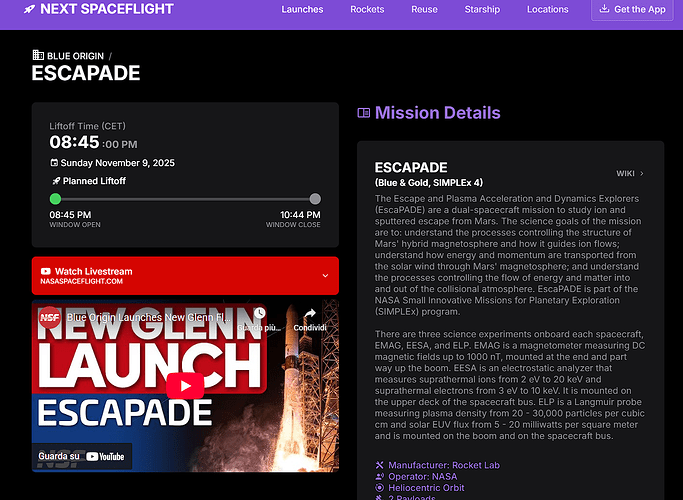Image resolution: width=683 pixels, height=500 pixels.
Task: Click the Operator person icon
Action: (x=380, y=476)
